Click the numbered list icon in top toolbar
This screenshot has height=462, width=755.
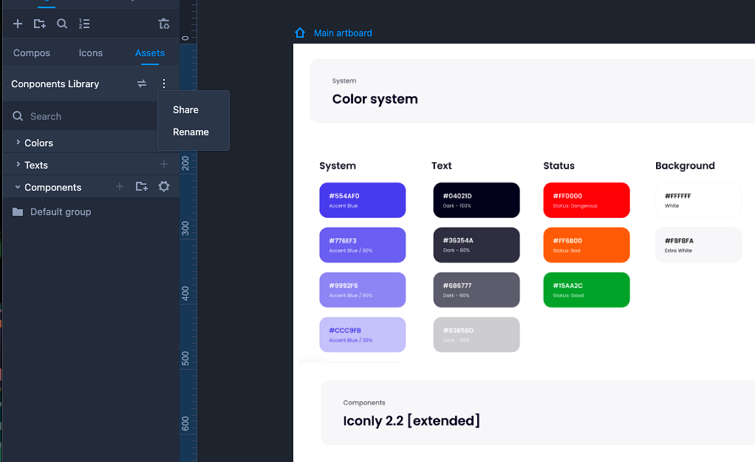point(84,24)
